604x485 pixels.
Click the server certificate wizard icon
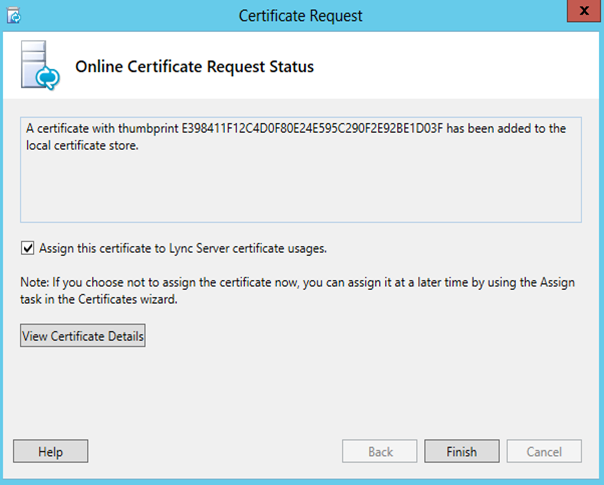pos(40,65)
